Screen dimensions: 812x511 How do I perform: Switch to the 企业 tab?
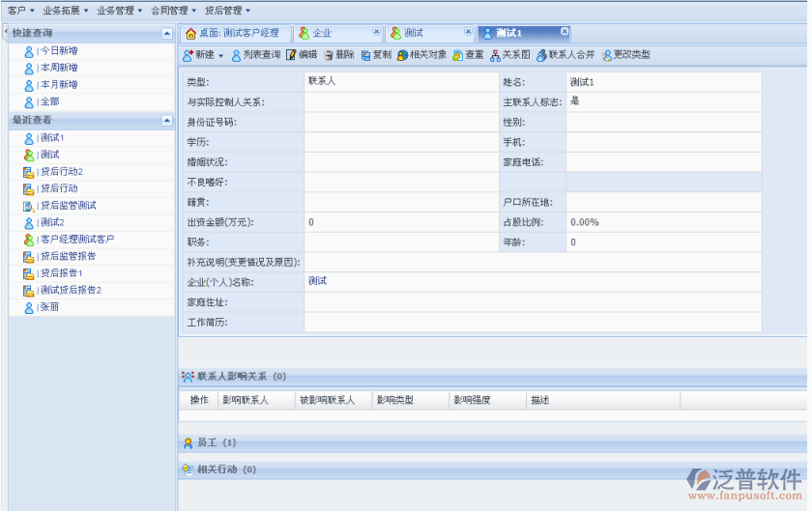click(323, 33)
